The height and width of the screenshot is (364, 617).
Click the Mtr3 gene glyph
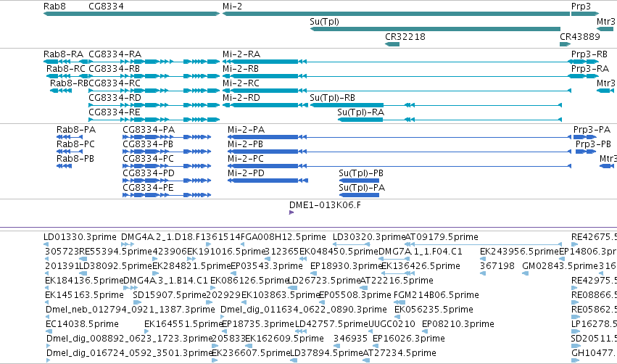(605, 29)
